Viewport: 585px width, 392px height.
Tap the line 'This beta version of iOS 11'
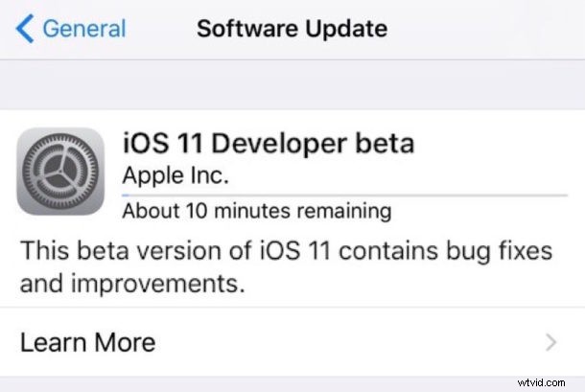(x=175, y=250)
